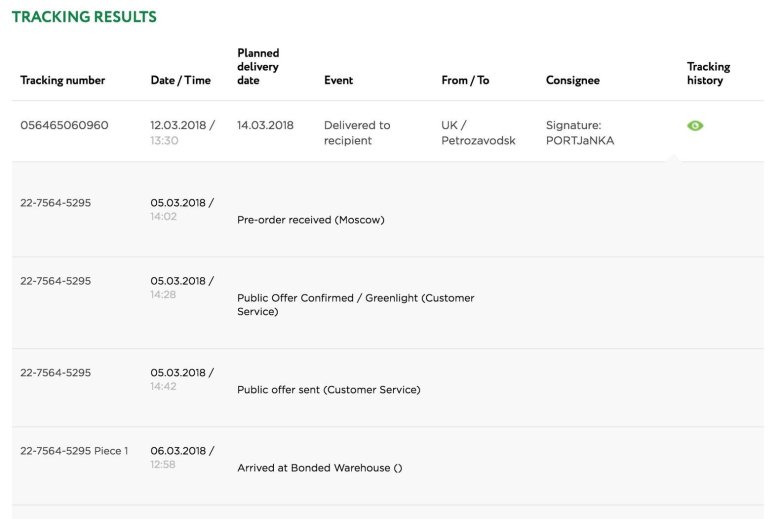
Task: Select the "22-7564-5295 Piece 1" history entry
Action: 74,451
